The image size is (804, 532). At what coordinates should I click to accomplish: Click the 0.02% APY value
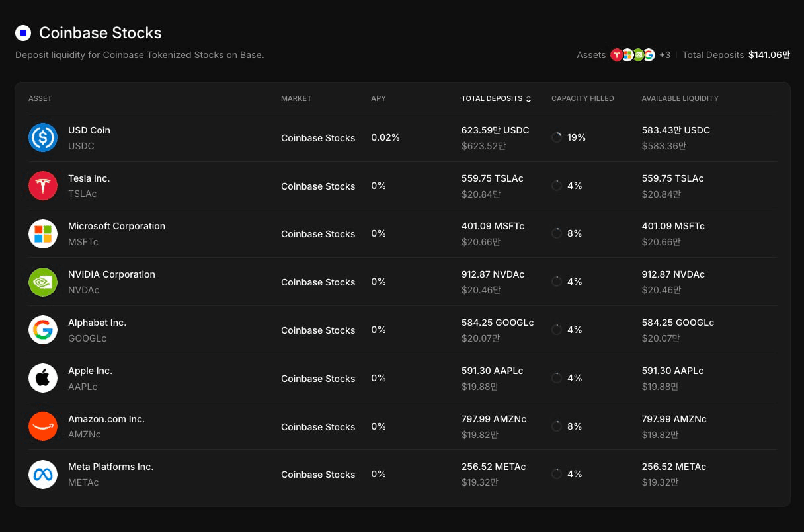[385, 137]
